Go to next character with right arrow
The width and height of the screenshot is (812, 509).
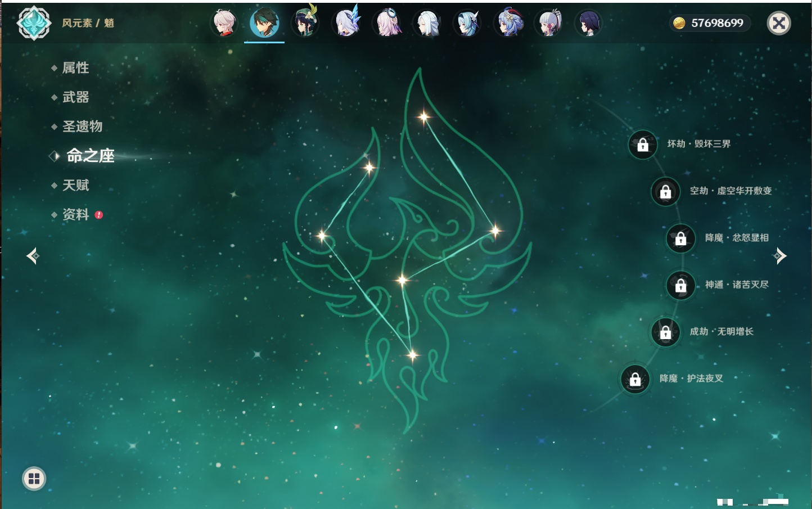pos(779,256)
